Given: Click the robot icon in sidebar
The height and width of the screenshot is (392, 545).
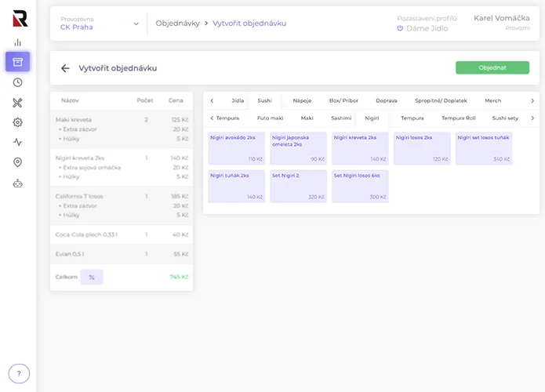Looking at the screenshot, I should click(17, 183).
